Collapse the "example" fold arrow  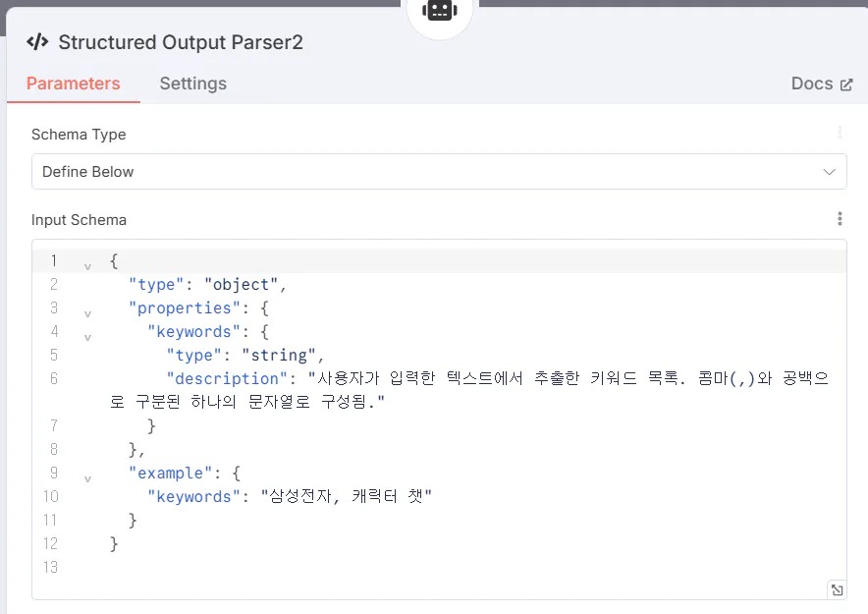click(x=87, y=478)
